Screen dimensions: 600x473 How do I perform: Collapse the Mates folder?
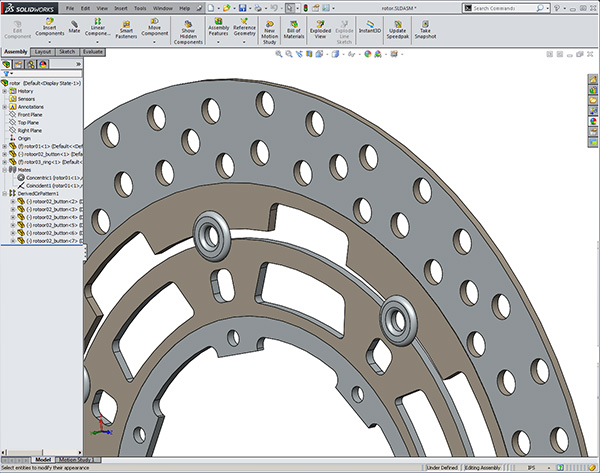5,170
